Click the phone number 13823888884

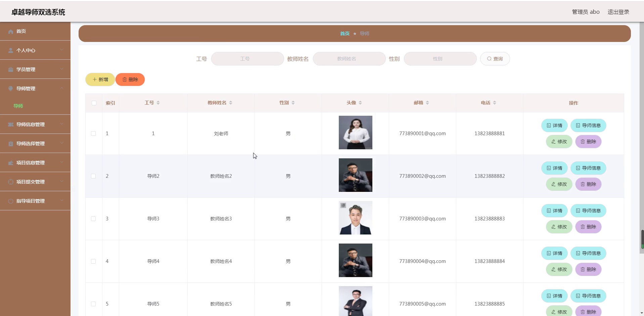pyautogui.click(x=490, y=261)
